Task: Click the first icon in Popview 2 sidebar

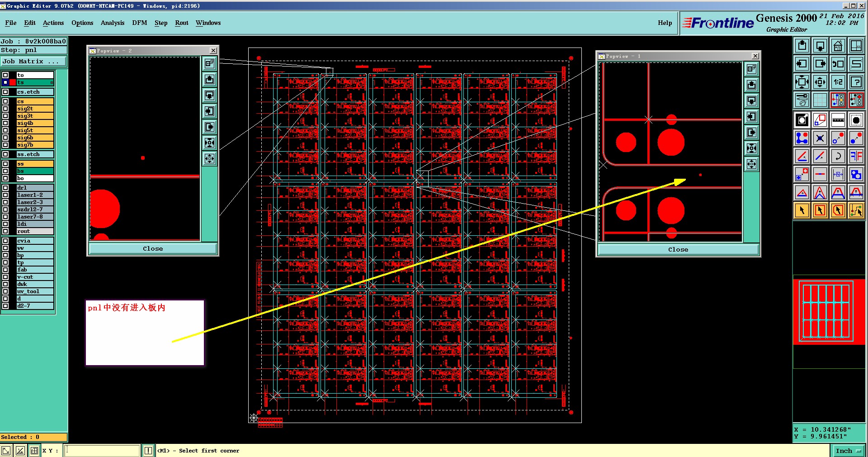Action: pyautogui.click(x=209, y=63)
